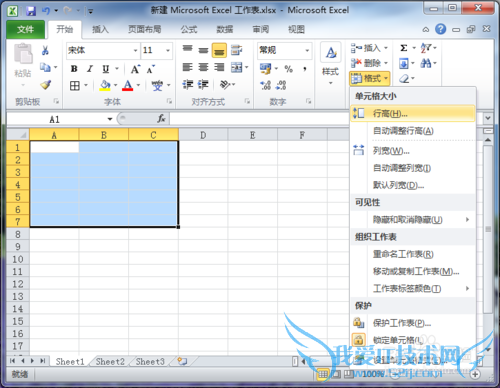Screen dimensions: 500x388
Task: Open Excel Help question mark
Action: (440, 29)
